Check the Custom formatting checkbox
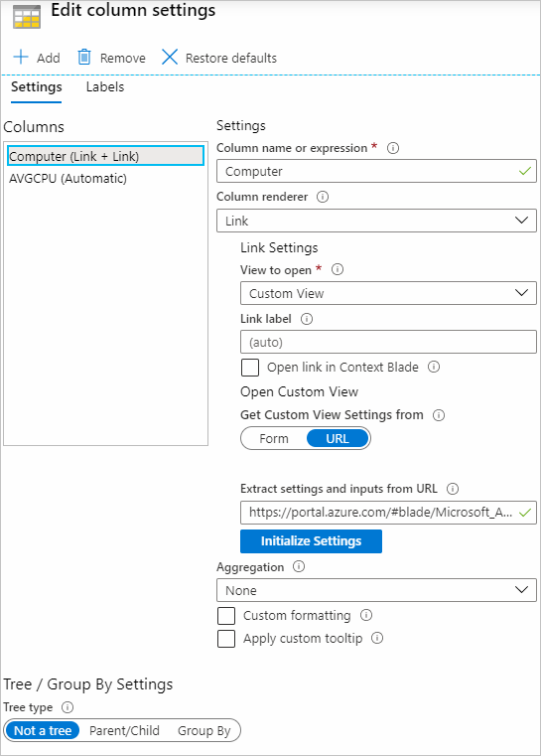Screen dimensions: 541x756 (226, 616)
